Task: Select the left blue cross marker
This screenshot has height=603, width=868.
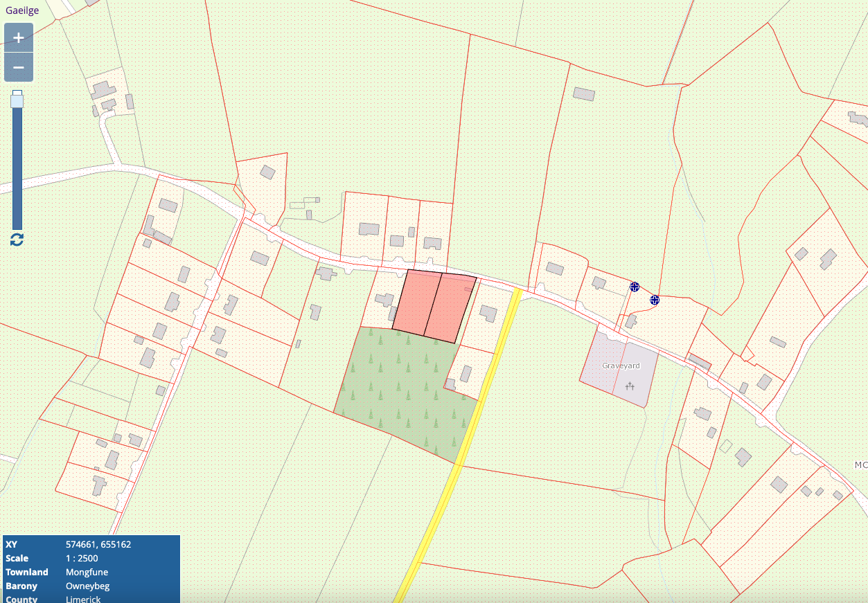Action: tap(634, 287)
